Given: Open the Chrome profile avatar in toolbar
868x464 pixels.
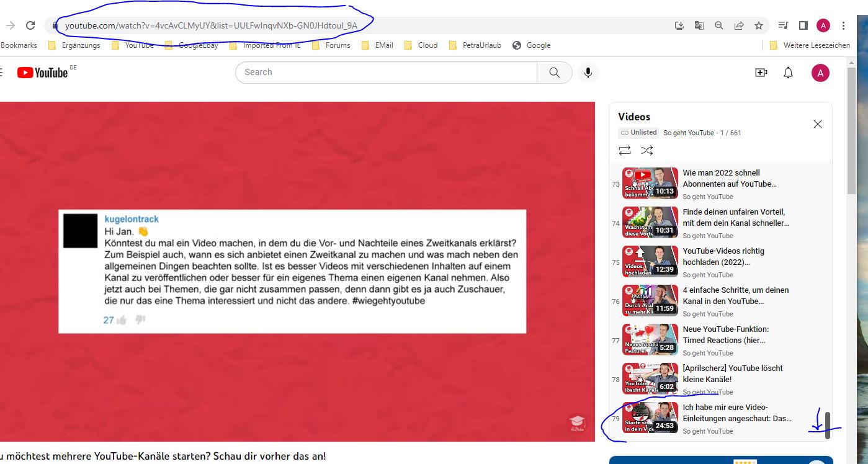Looking at the screenshot, I should pos(823,25).
